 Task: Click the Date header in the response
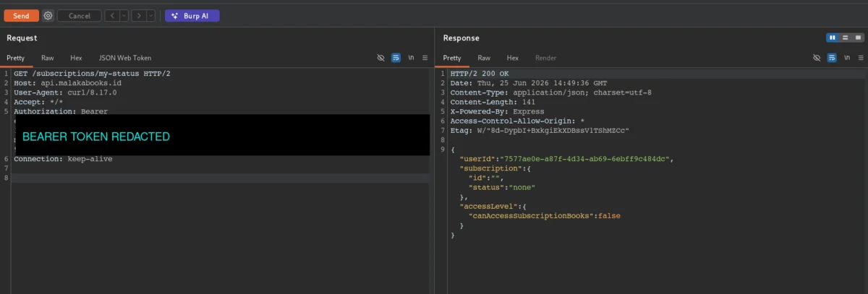(528, 83)
